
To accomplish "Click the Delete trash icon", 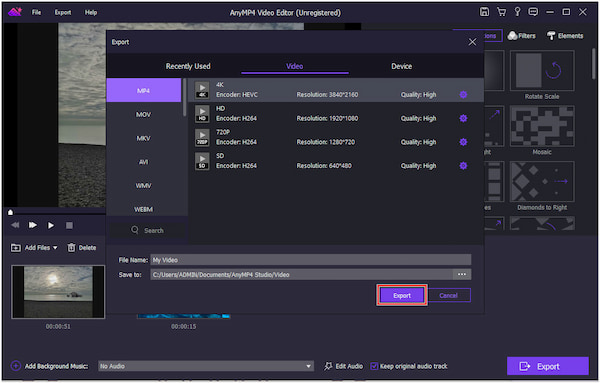I will click(x=71, y=248).
